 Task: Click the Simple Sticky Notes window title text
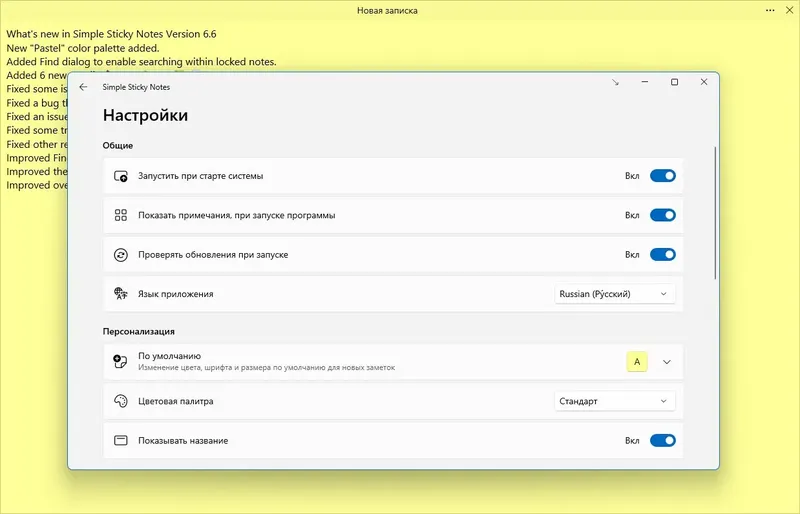pyautogui.click(x=136, y=87)
